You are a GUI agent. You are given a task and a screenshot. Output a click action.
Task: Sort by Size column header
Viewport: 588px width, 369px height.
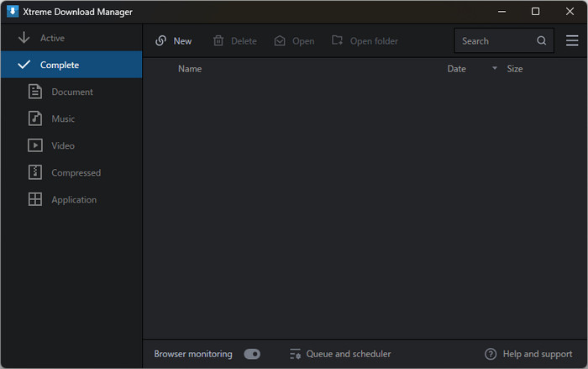tap(514, 69)
